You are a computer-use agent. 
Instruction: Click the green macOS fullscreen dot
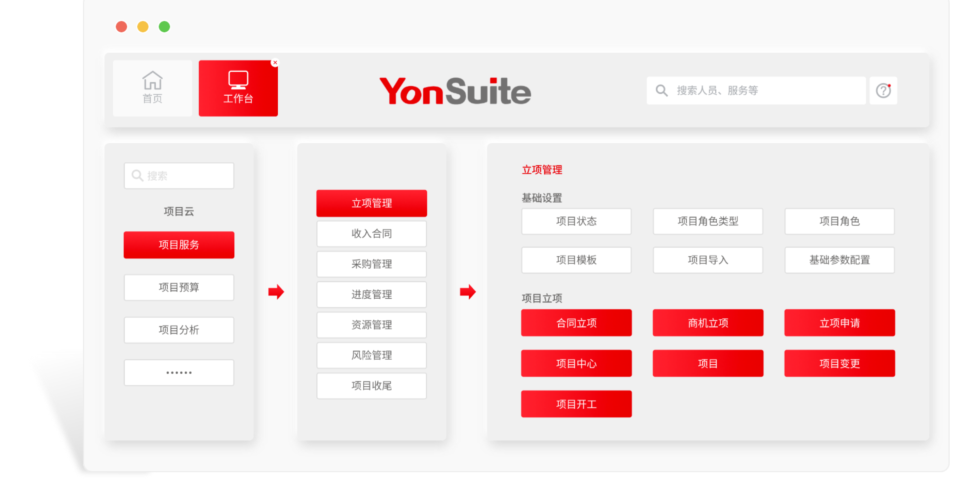[164, 27]
